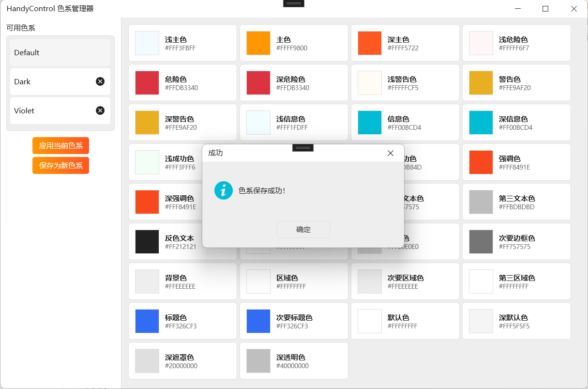Click the 应用当前色系 button
This screenshot has width=588, height=389.
pos(61,146)
